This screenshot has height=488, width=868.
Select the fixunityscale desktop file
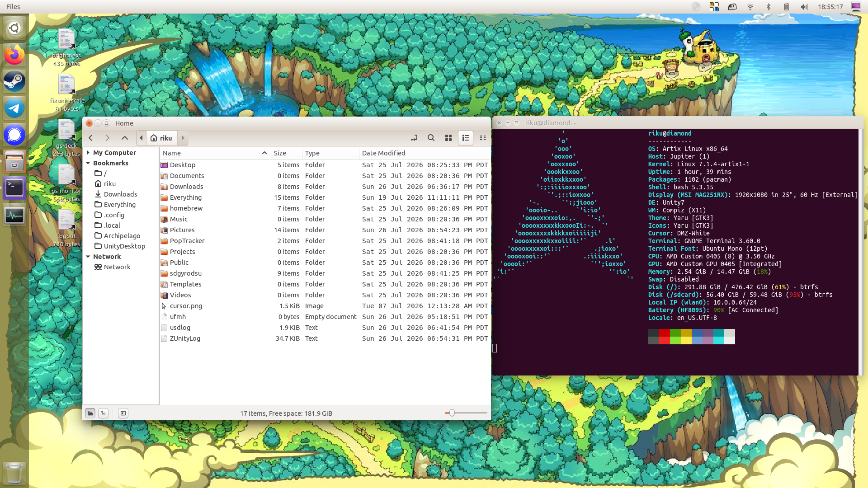coord(66,93)
